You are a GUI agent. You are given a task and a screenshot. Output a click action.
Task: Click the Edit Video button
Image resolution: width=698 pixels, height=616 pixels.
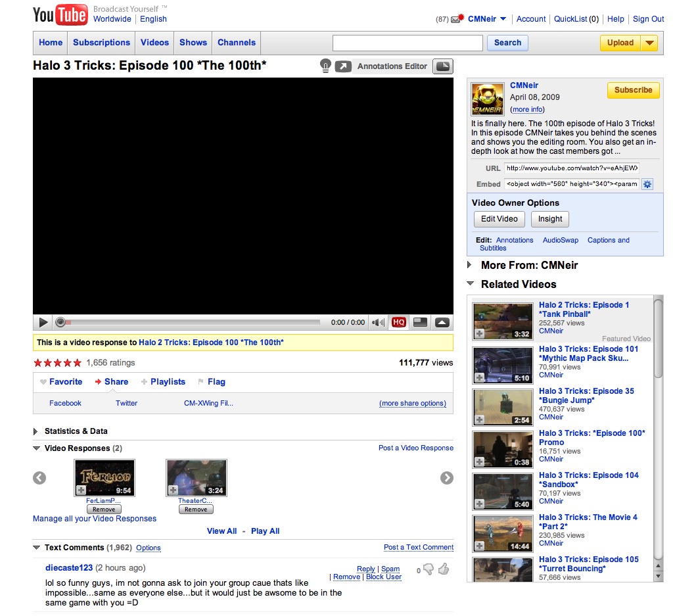(x=499, y=219)
